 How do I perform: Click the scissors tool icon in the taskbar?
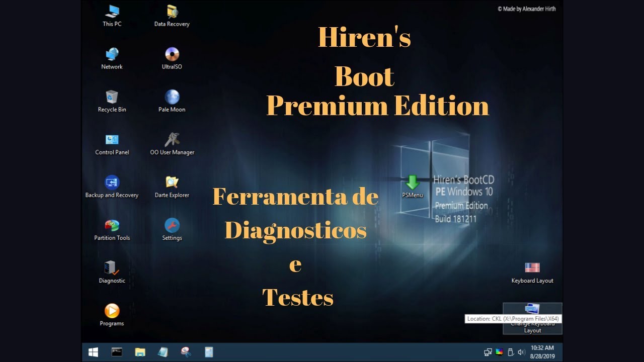(x=186, y=352)
